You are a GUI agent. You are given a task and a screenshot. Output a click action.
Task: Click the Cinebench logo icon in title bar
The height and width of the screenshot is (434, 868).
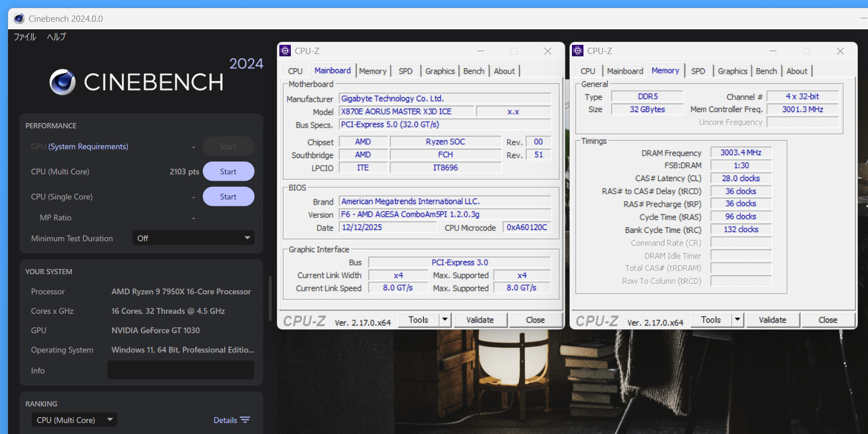tap(19, 19)
